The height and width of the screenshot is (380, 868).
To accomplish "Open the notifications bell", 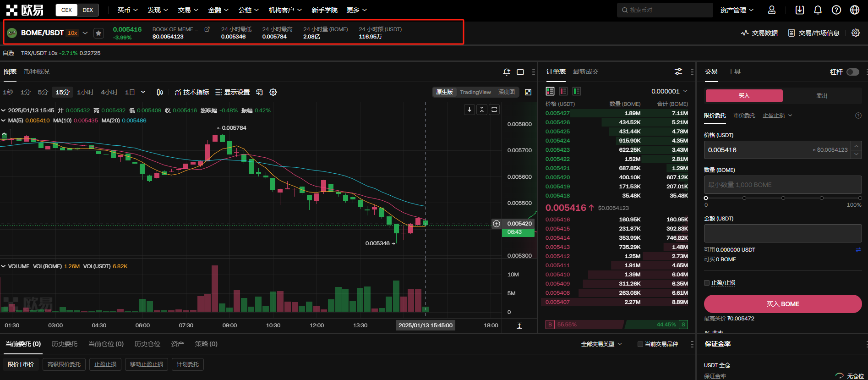I will (818, 10).
